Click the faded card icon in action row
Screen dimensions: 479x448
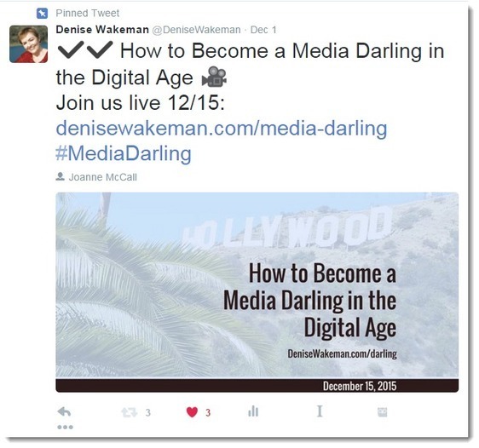(x=383, y=412)
